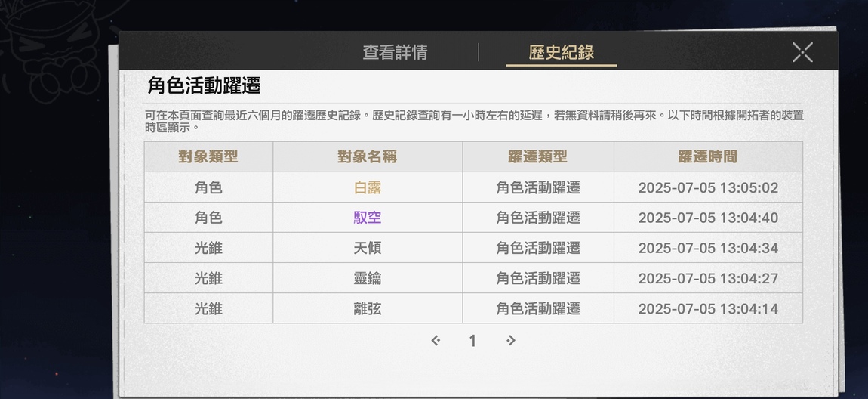The width and height of the screenshot is (868, 399).
Task: Click the 對象類型 column header
Action: tap(208, 157)
